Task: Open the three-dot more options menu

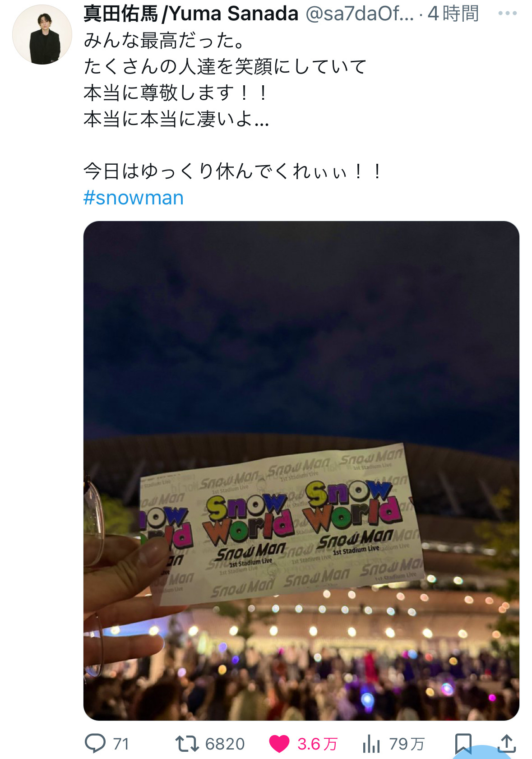Action: click(x=507, y=14)
